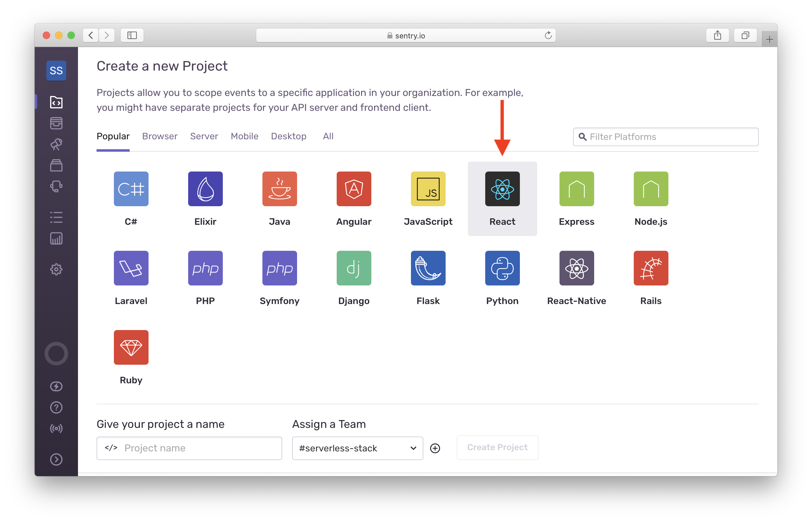Choose the JavaScript platform icon

(428, 189)
